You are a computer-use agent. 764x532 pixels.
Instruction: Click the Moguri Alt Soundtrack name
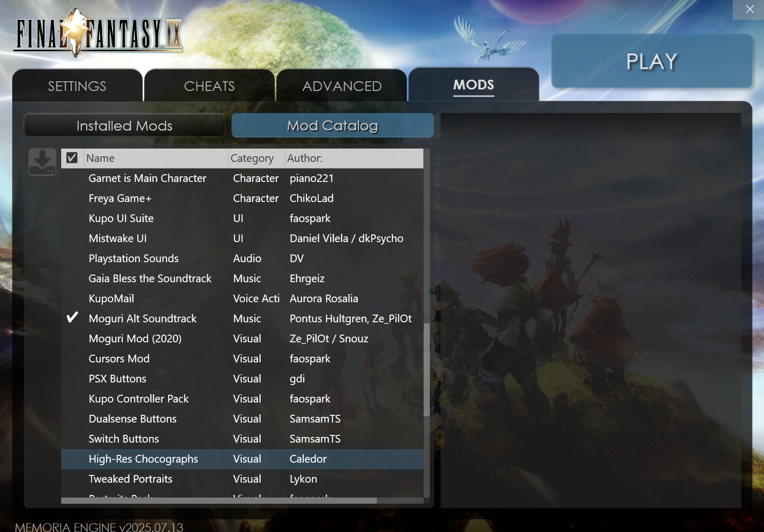click(143, 319)
